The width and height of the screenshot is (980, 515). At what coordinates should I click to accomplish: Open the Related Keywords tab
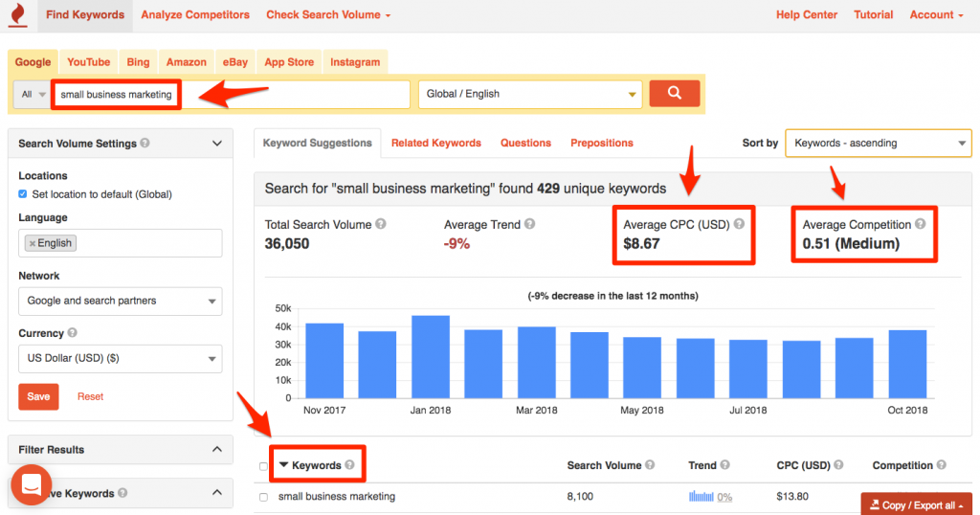pyautogui.click(x=436, y=144)
